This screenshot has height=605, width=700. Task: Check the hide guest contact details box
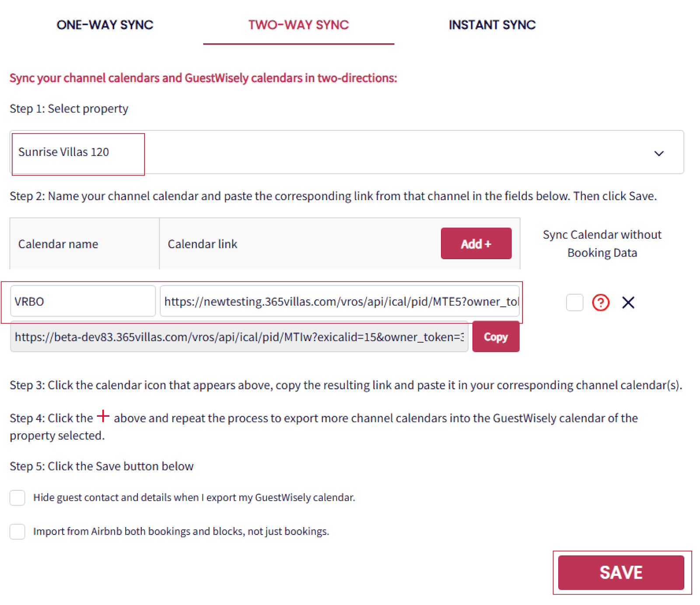(17, 498)
